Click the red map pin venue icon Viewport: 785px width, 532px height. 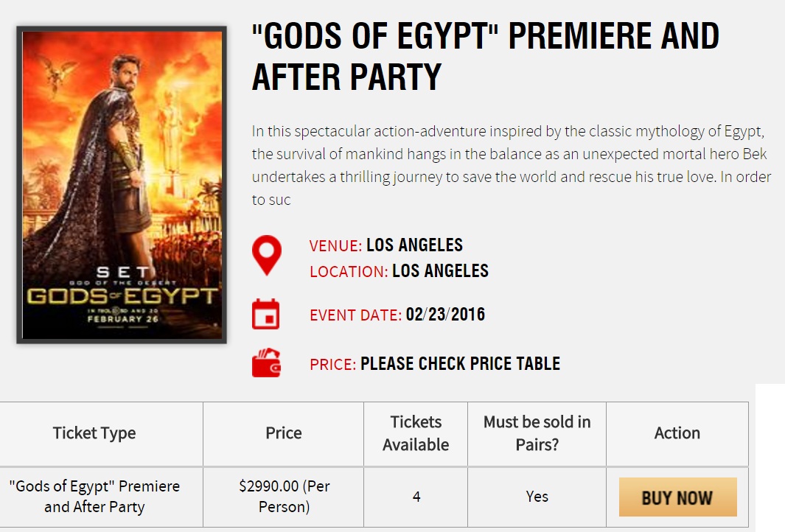pyautogui.click(x=266, y=255)
